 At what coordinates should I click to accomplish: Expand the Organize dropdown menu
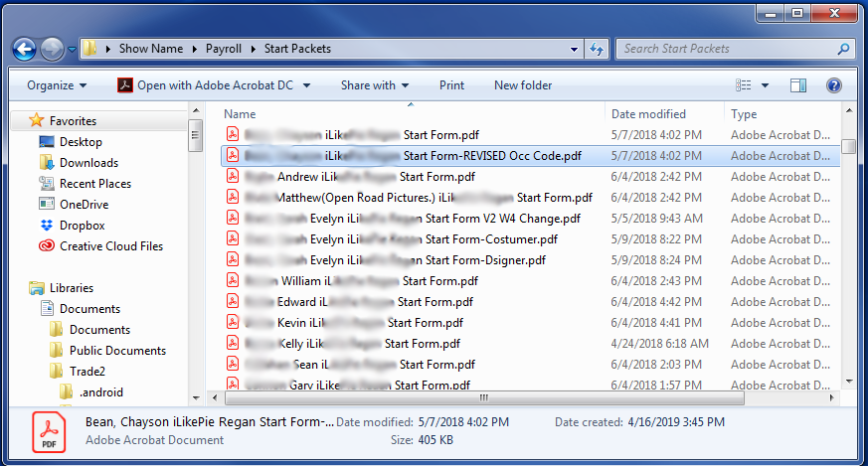pos(57,85)
